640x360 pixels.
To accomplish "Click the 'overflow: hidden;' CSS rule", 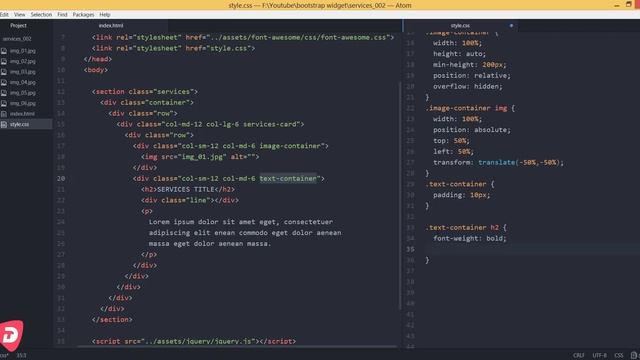I will pos(468,87).
